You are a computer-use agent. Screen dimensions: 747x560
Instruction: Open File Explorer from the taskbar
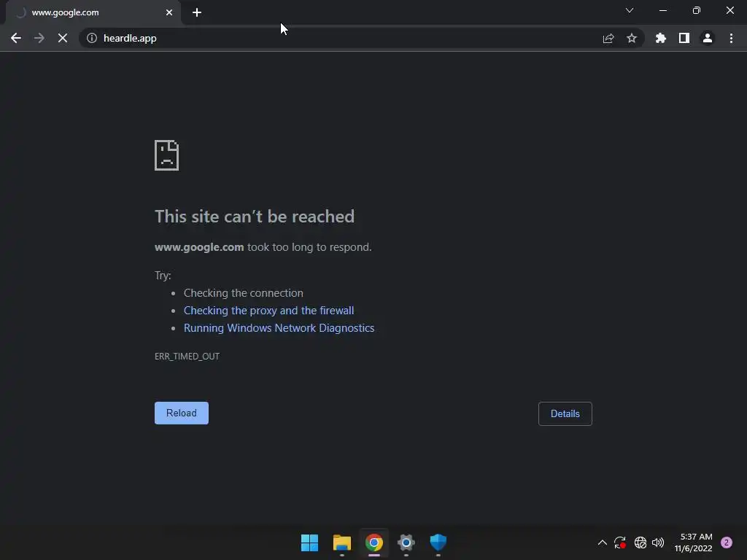click(342, 542)
